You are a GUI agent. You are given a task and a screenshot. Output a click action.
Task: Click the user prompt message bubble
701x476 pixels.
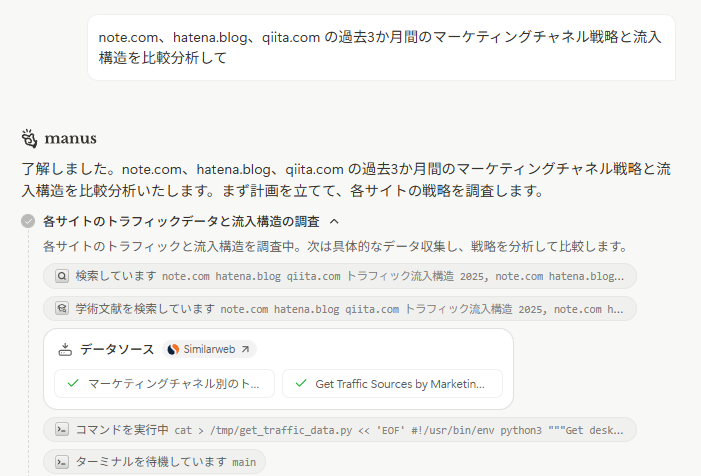tap(380, 47)
